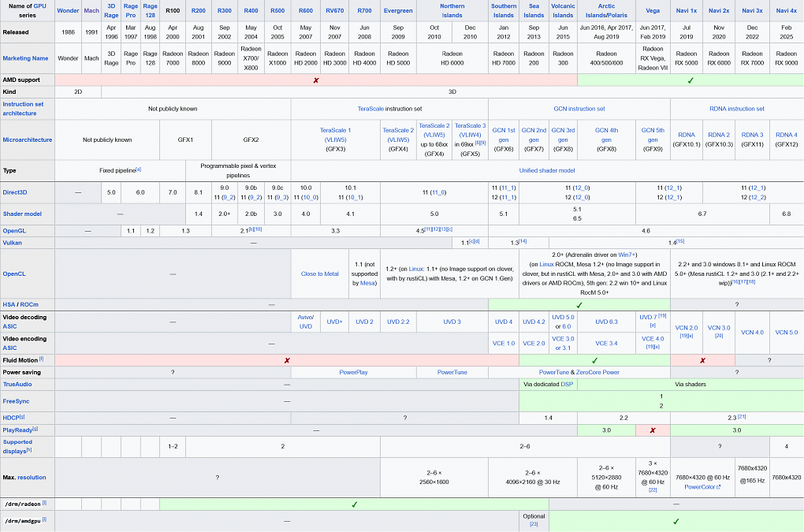Viewport: 804px width, 532px height.
Task: Follow the Vulkan row link
Action: pyautogui.click(x=13, y=243)
